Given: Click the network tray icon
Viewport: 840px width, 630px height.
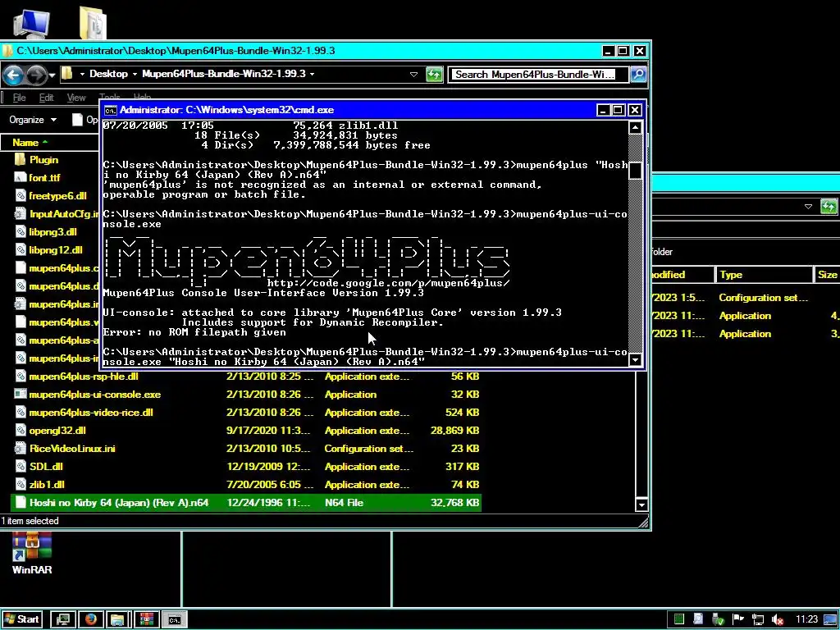Looking at the screenshot, I should point(757,620).
